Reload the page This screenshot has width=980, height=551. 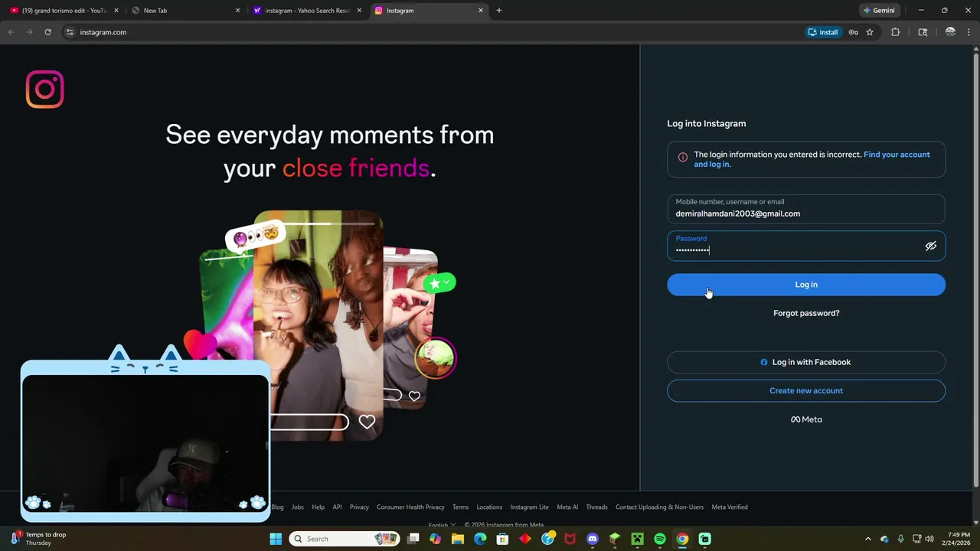tap(47, 32)
